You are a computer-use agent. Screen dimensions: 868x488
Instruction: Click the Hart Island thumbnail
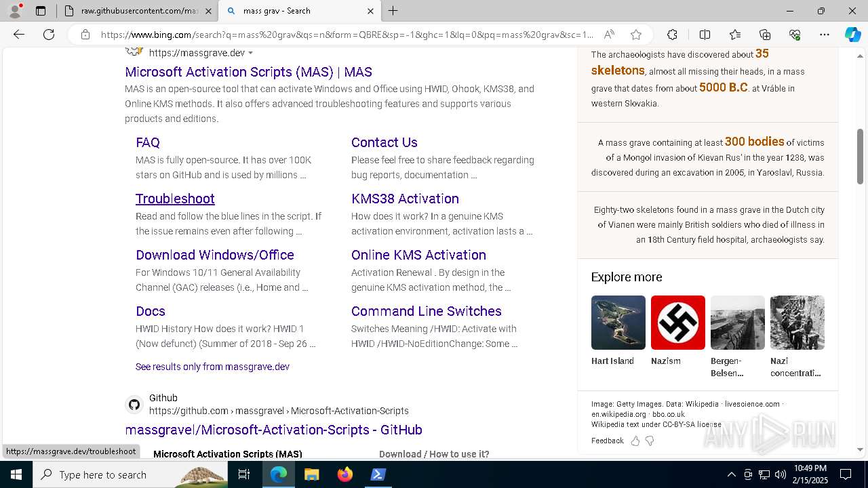click(x=618, y=323)
